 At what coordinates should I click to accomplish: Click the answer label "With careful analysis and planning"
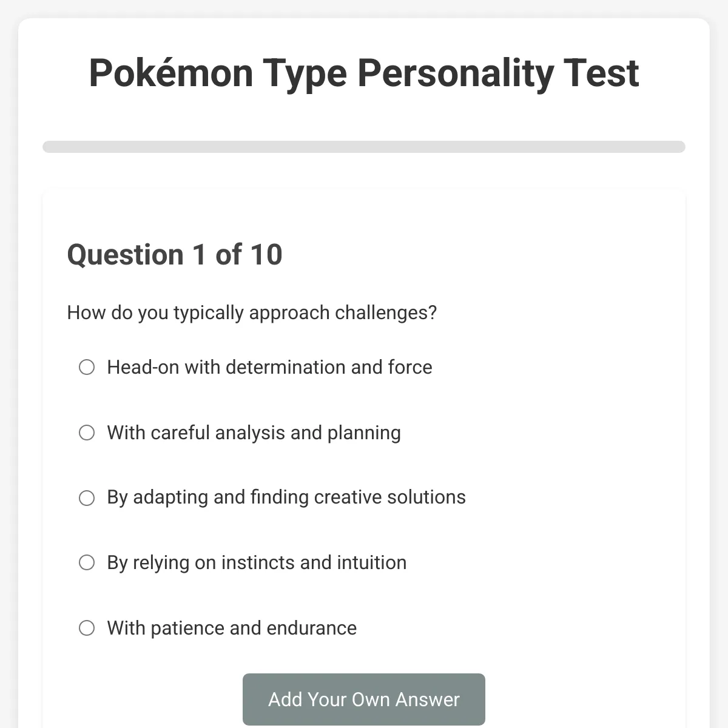254,433
